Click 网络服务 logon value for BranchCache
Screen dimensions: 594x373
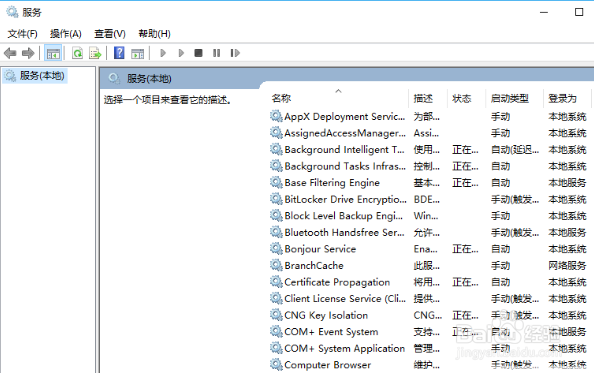pyautogui.click(x=567, y=266)
